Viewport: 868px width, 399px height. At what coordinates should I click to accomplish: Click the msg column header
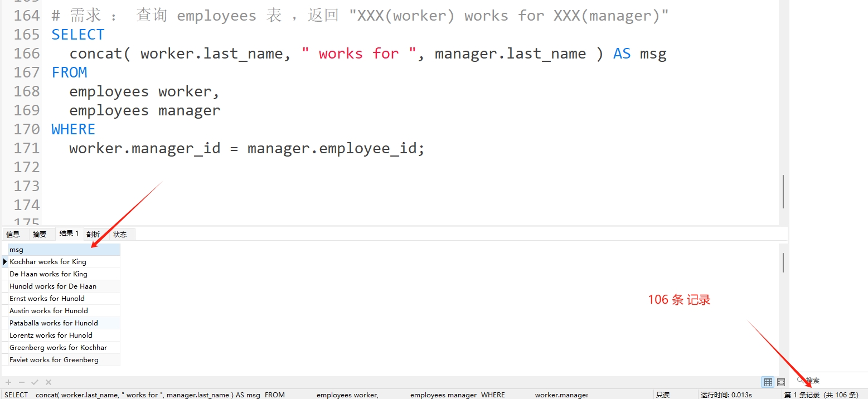64,250
